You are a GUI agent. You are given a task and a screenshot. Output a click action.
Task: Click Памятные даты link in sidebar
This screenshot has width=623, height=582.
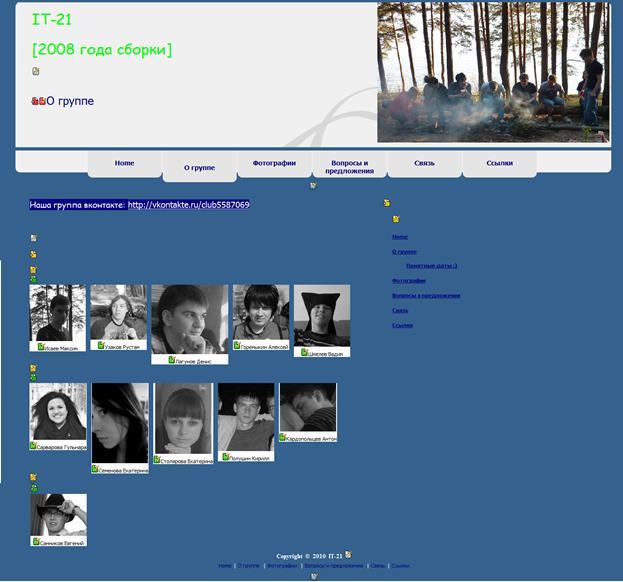click(431, 266)
